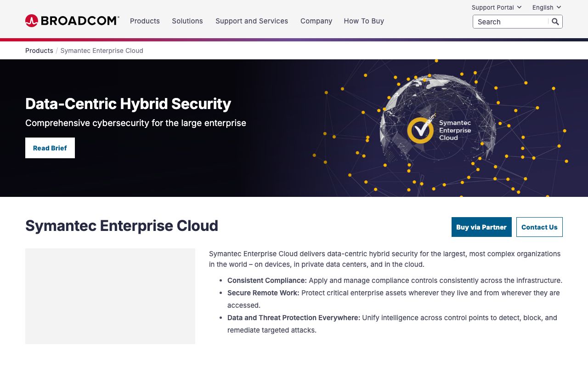Viewport: 588px width, 368px height.
Task: Go to Products breadcrumb link
Action: pos(39,51)
